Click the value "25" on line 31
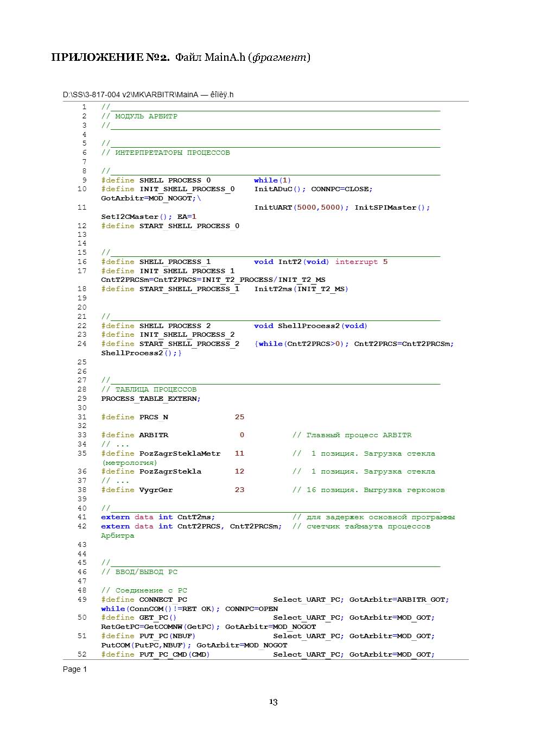This screenshot has height=756, width=534. click(239, 417)
